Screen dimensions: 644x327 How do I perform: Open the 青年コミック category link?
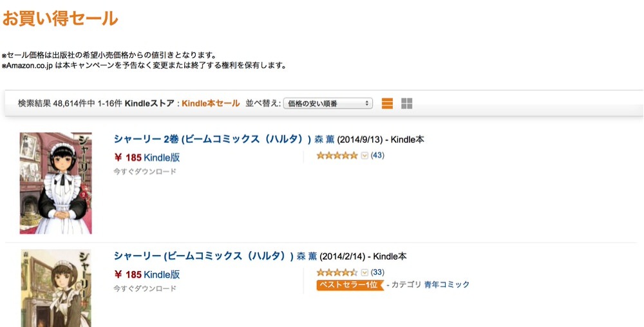pos(447,285)
